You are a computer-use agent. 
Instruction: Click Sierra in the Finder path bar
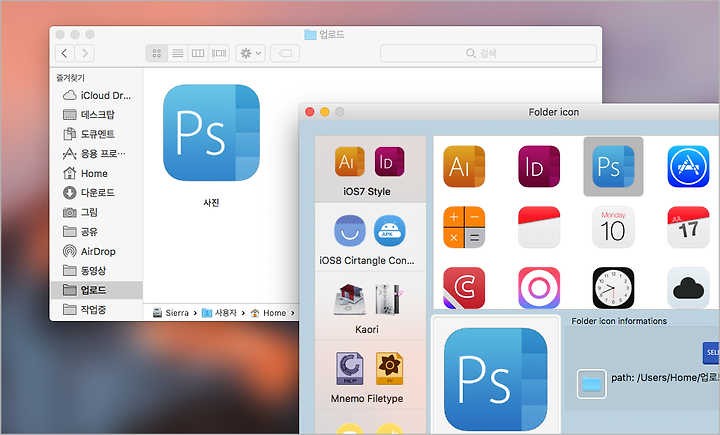point(171,313)
